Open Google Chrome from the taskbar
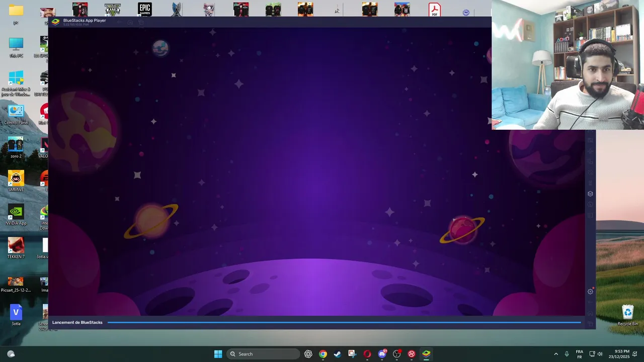 click(x=323, y=354)
